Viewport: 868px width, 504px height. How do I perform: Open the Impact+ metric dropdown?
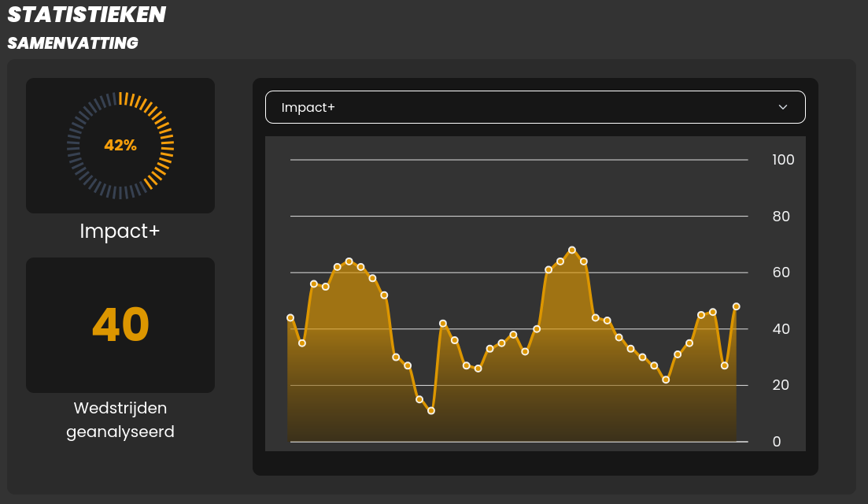[535, 107]
